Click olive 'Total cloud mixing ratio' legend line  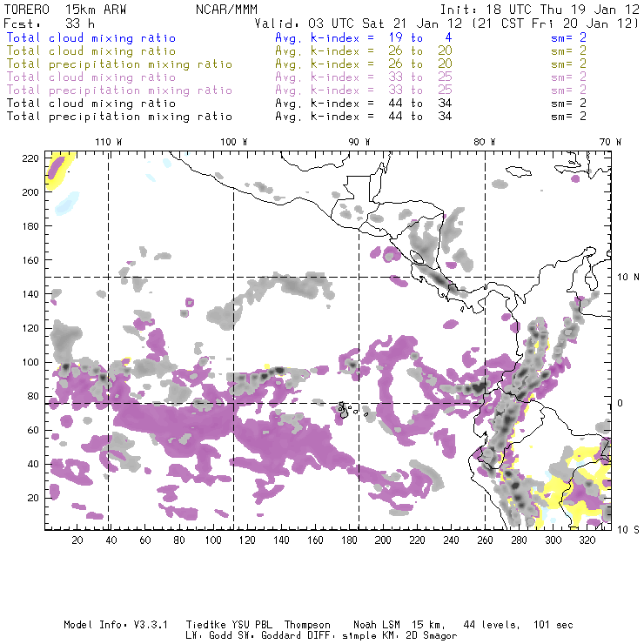coord(91,51)
